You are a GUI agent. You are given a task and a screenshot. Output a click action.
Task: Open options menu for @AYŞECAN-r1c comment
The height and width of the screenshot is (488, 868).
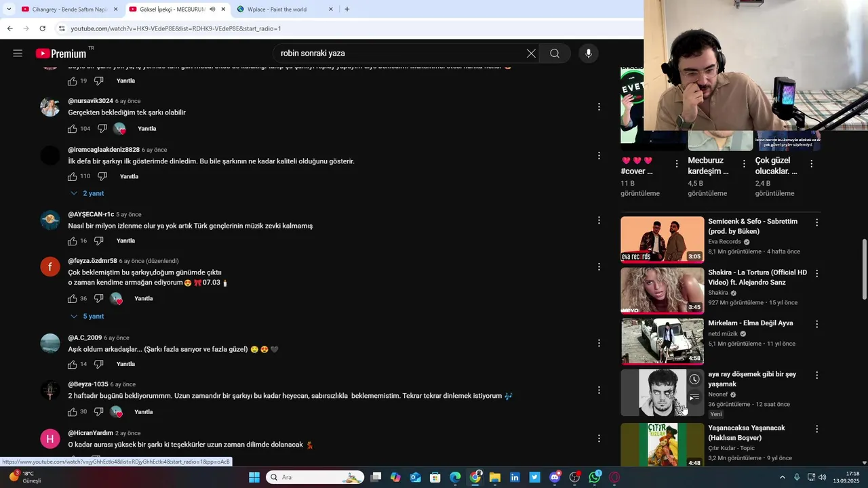pos(599,220)
